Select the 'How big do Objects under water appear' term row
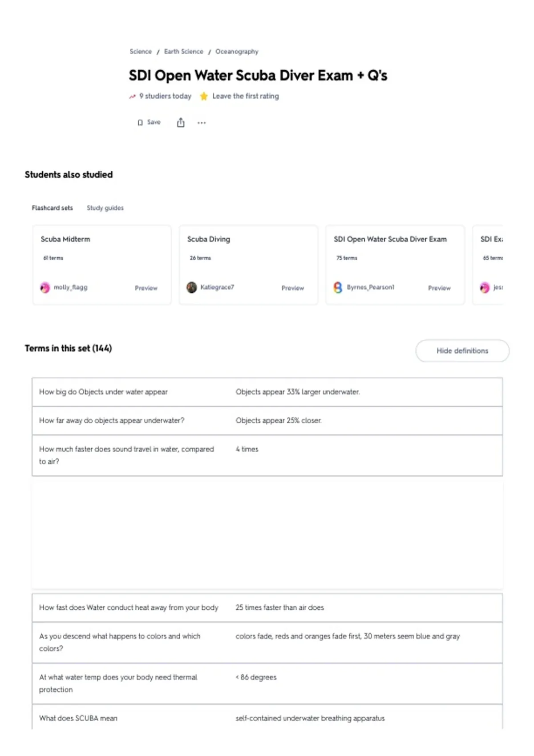Screen dimensions: 534x756 tap(267, 392)
